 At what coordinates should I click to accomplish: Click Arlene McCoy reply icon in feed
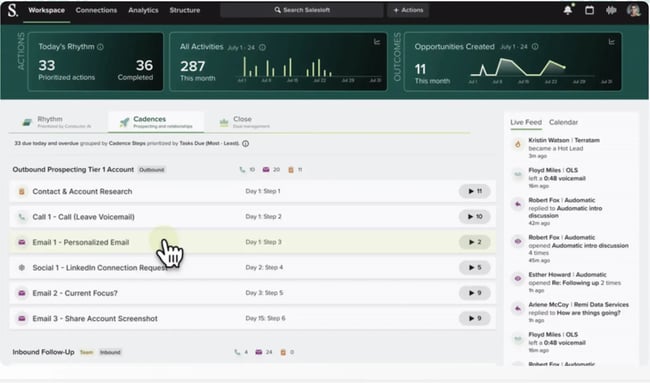point(518,308)
